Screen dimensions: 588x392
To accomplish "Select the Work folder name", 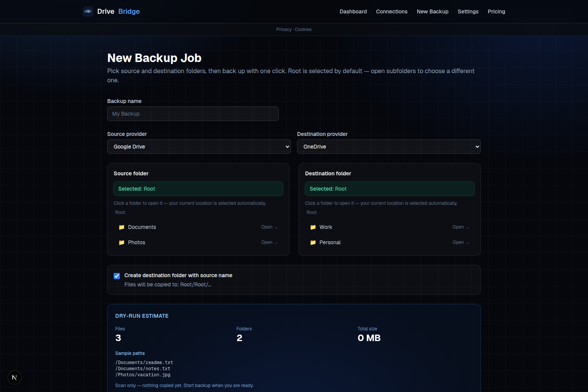I will point(326,227).
